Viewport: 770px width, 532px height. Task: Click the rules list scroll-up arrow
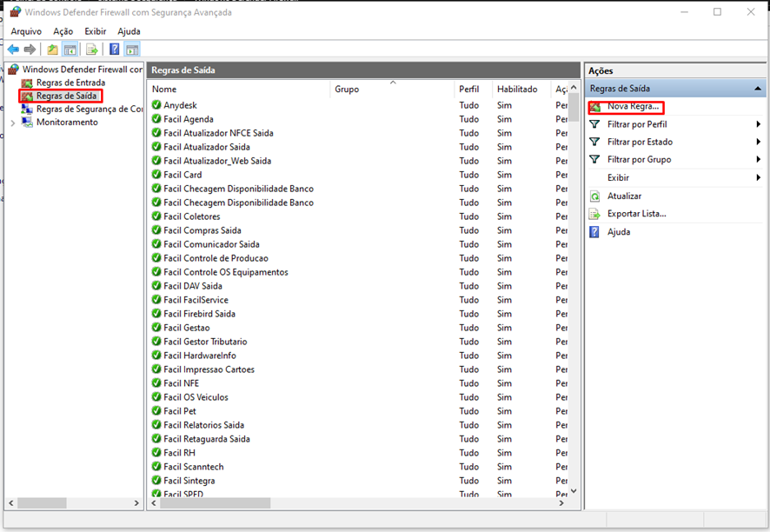tap(574, 88)
